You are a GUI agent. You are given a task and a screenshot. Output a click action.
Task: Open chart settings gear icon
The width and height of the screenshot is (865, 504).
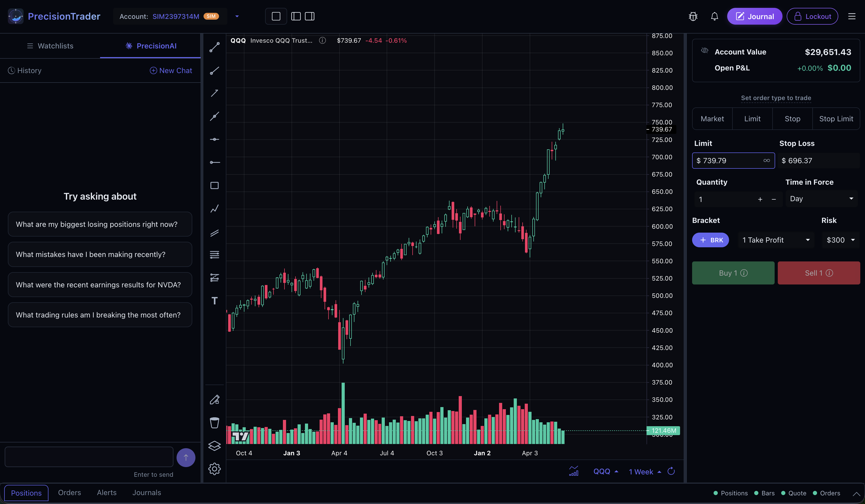(x=215, y=469)
